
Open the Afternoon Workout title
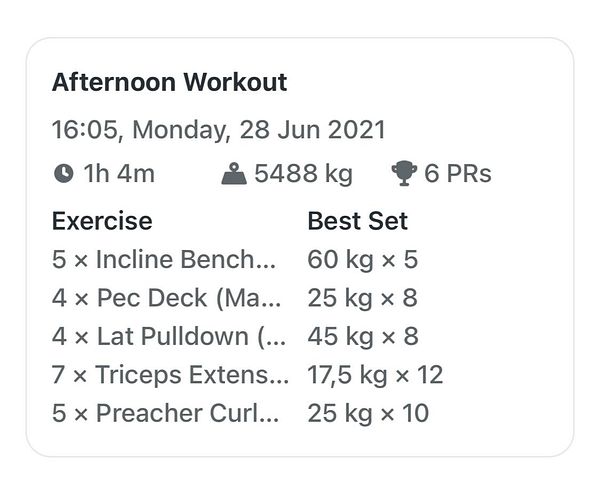point(169,82)
